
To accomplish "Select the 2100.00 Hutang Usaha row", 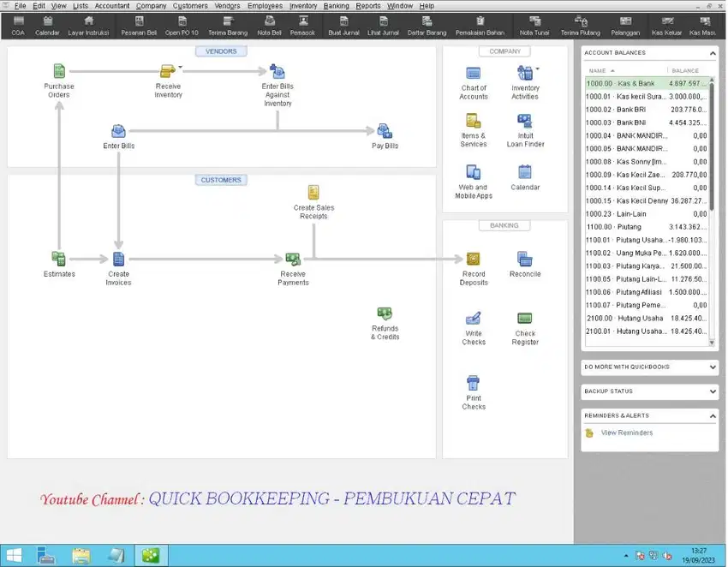I will pos(647,319).
